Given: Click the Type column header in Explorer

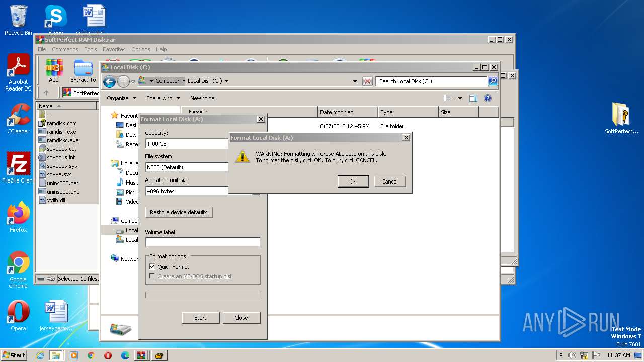Looking at the screenshot, I should click(x=408, y=112).
